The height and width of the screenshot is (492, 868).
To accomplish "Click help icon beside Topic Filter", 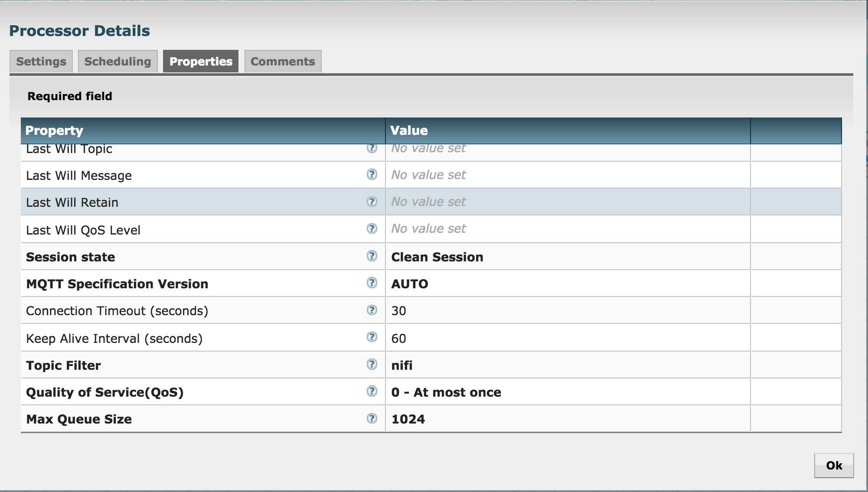I will [x=372, y=364].
